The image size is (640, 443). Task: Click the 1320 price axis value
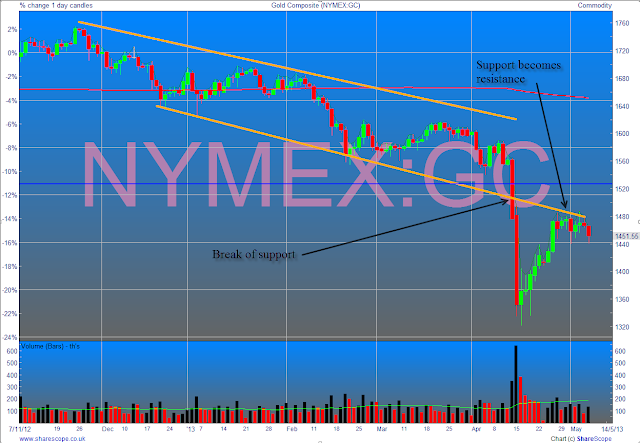[622, 327]
